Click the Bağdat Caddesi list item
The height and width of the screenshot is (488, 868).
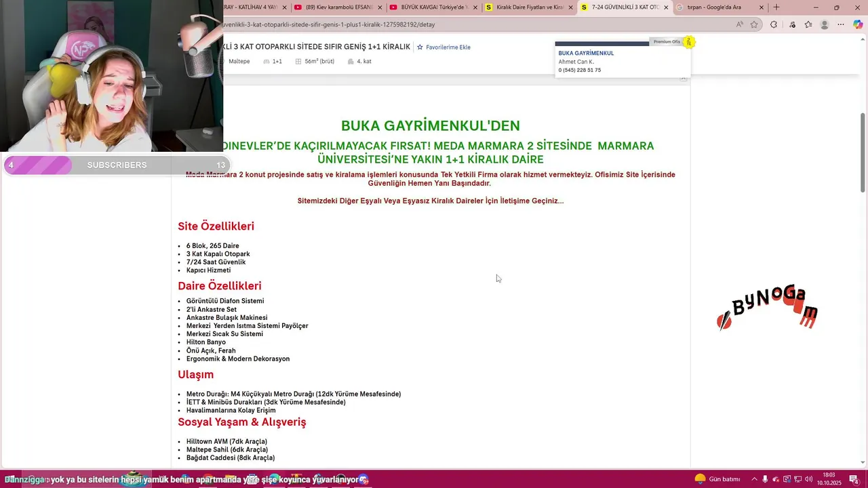click(x=231, y=458)
